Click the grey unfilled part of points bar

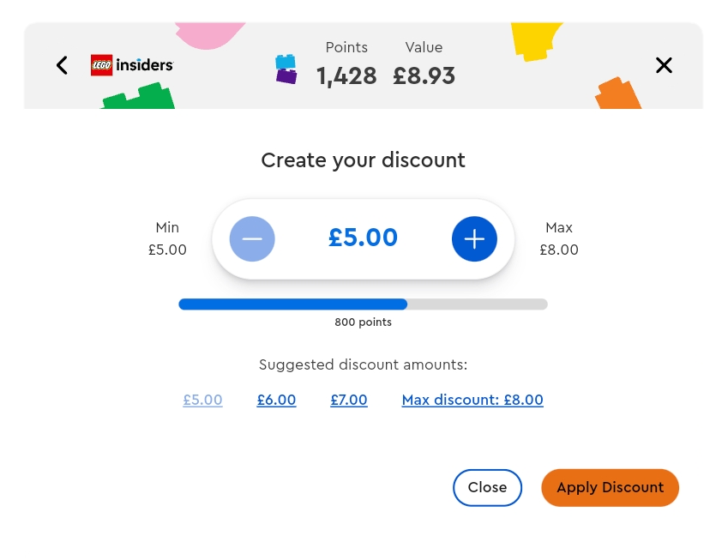click(x=477, y=304)
